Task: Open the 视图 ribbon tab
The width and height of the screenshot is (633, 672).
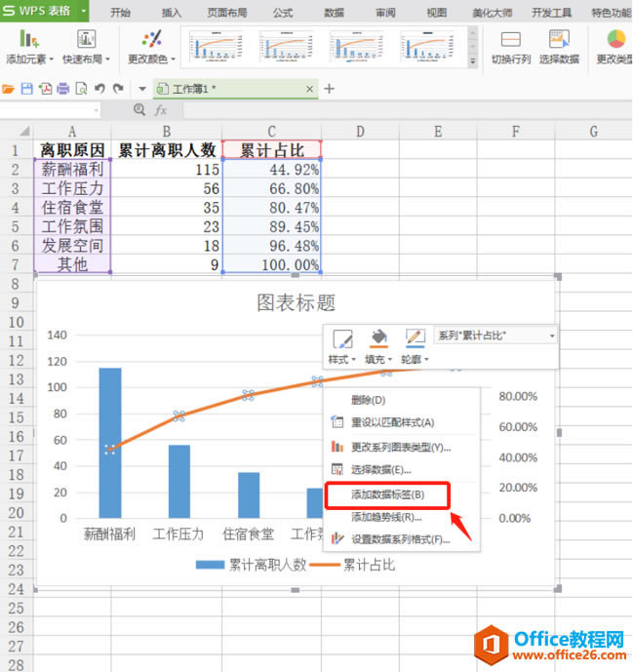Action: point(437,13)
